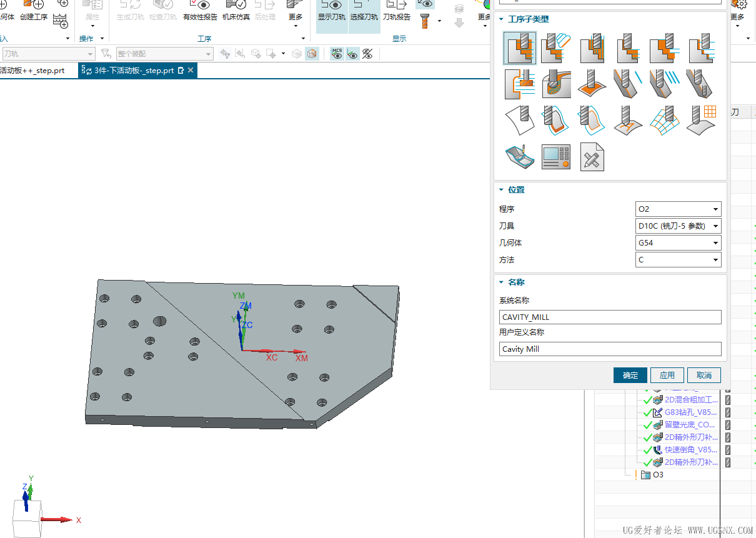
Task: Select the 留壁光底_CO operation row
Action: pyautogui.click(x=691, y=425)
